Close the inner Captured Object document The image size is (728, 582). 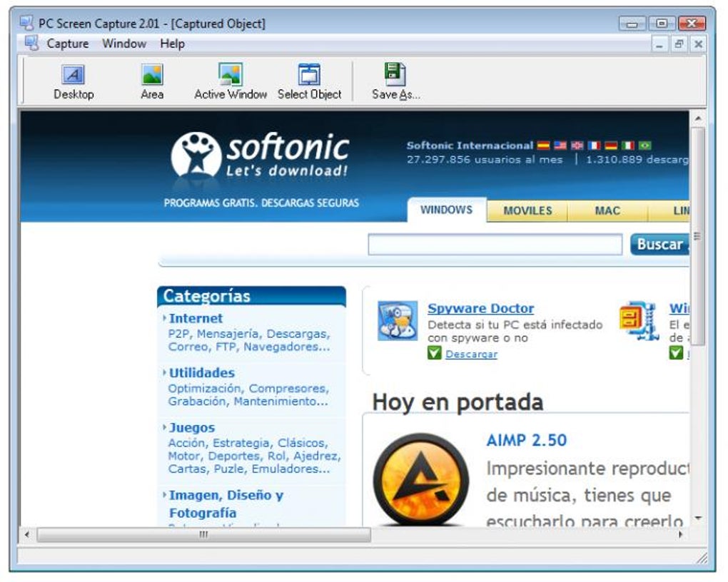coord(698,44)
